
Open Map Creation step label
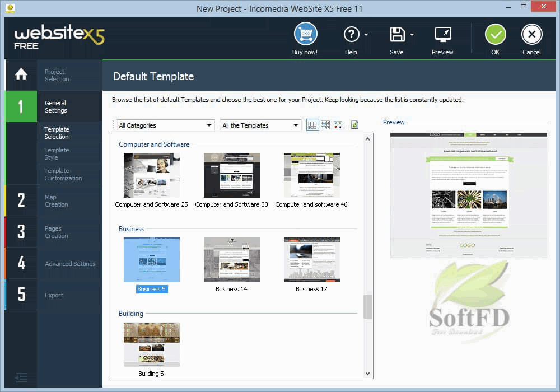56,200
